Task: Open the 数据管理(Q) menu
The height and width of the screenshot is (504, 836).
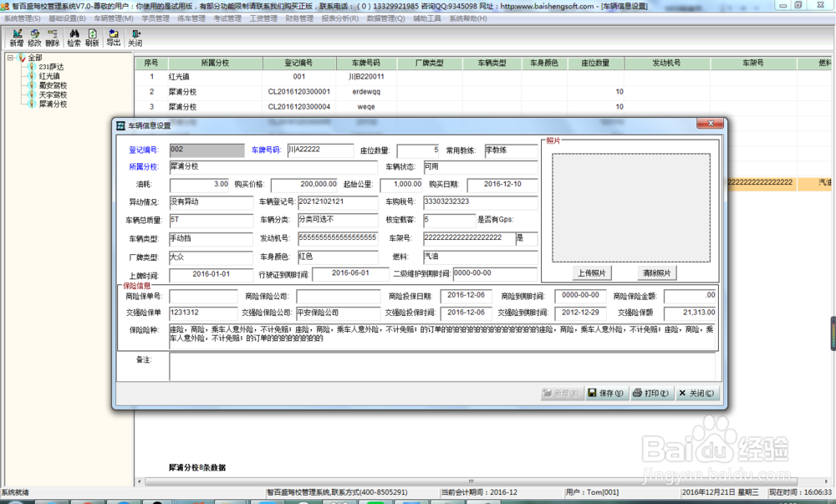Action: (386, 18)
